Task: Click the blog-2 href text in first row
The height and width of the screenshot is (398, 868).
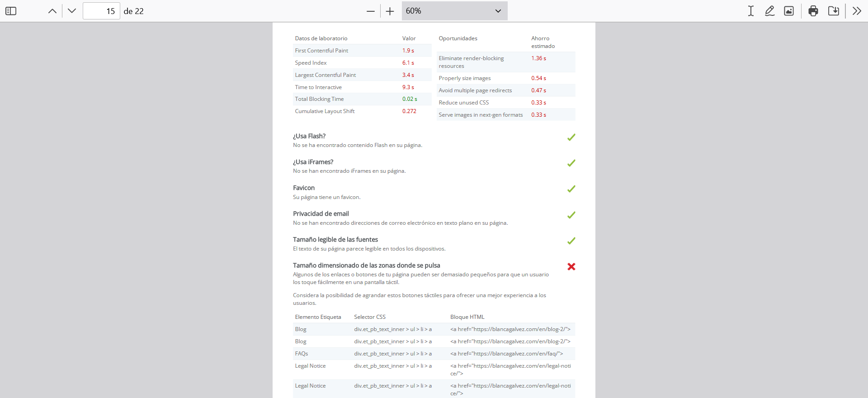Action: point(510,329)
